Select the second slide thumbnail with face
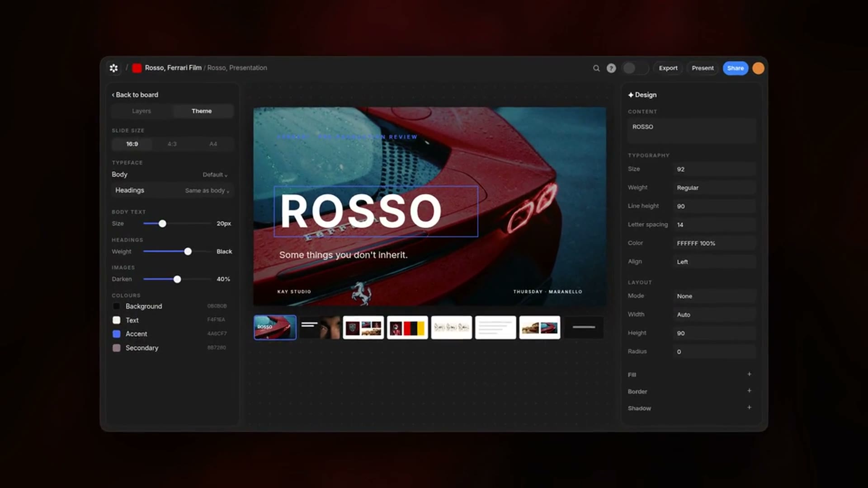This screenshot has height=488, width=868. 319,327
